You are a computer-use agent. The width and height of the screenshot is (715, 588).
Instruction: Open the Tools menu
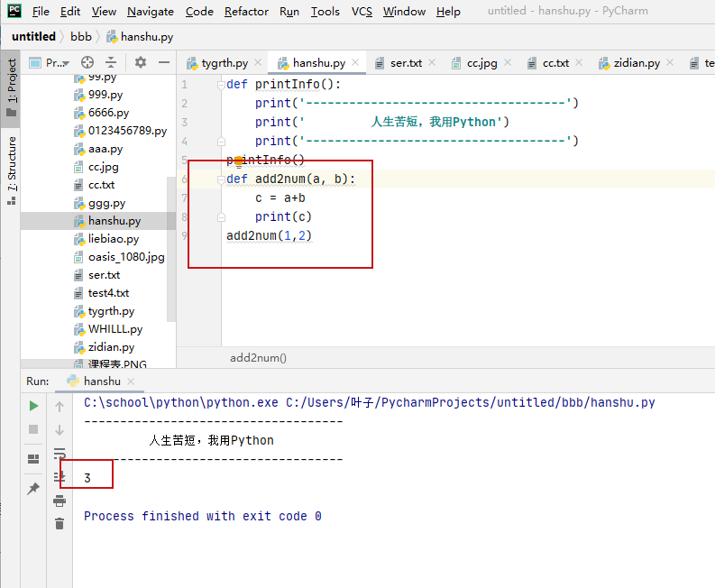point(325,12)
